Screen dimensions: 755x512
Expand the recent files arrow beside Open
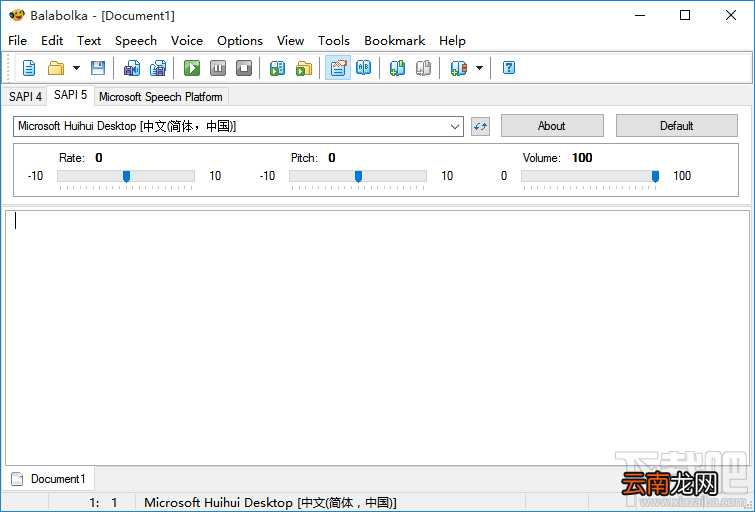click(x=76, y=68)
